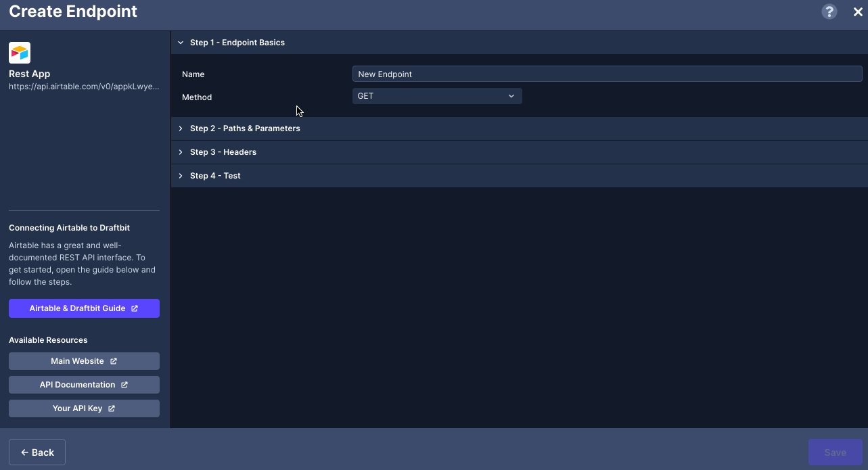Expand Step 4 - Test section

pos(519,176)
